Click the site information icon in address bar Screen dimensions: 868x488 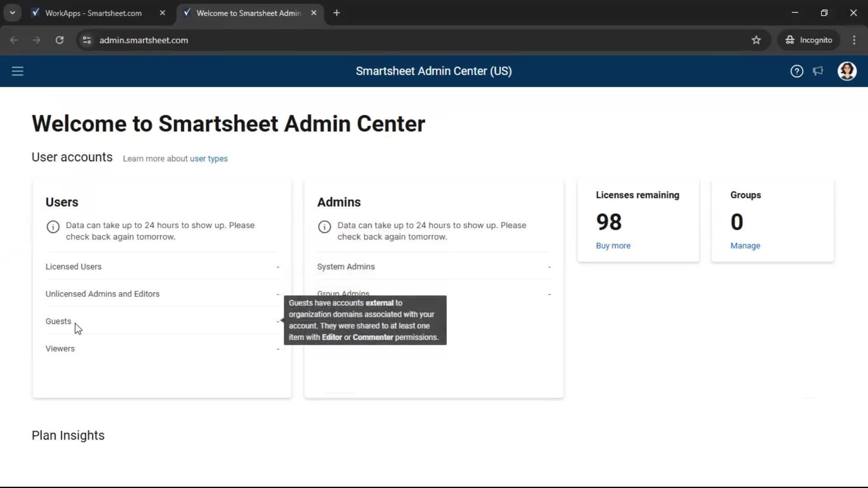pos(87,40)
